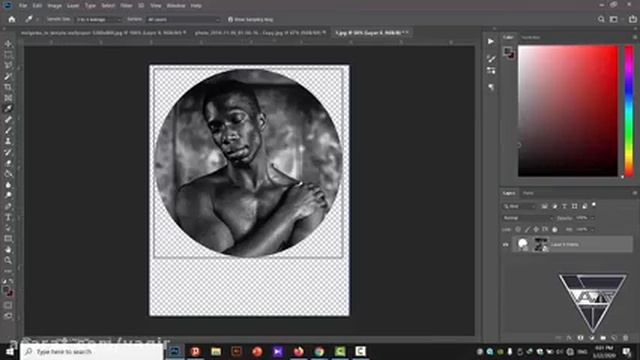Open the Edit Toolbar three-dots menu
This screenshot has height=360, width=640.
click(8, 271)
